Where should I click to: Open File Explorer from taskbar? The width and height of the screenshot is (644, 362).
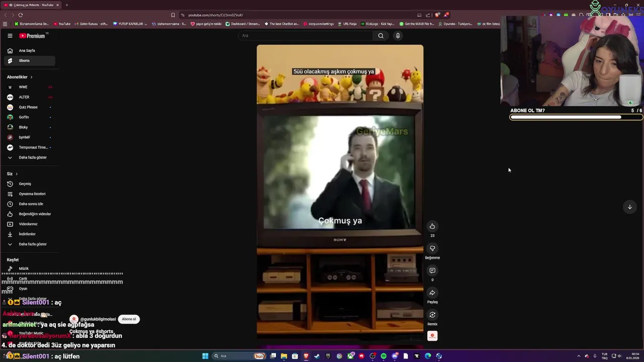pos(284,356)
